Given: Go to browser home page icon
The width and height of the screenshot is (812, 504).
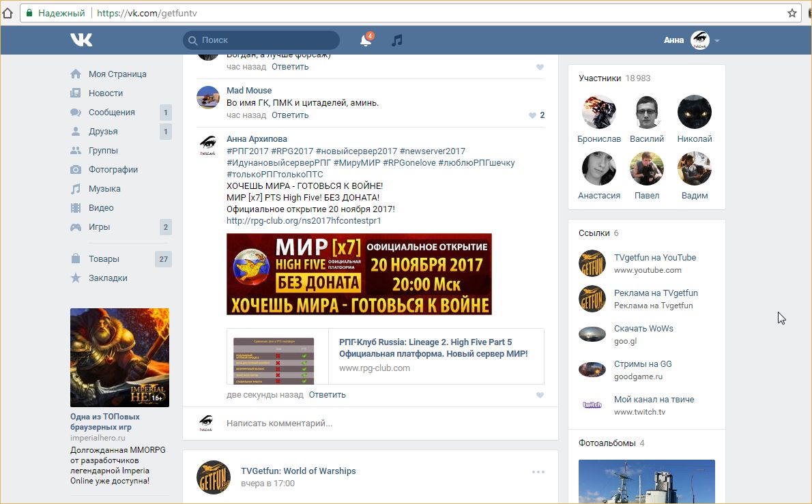Looking at the screenshot, I should pos(8,13).
